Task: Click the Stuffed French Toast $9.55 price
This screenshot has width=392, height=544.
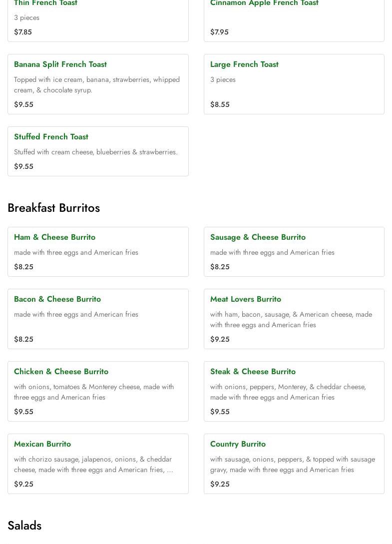Action: [23, 166]
